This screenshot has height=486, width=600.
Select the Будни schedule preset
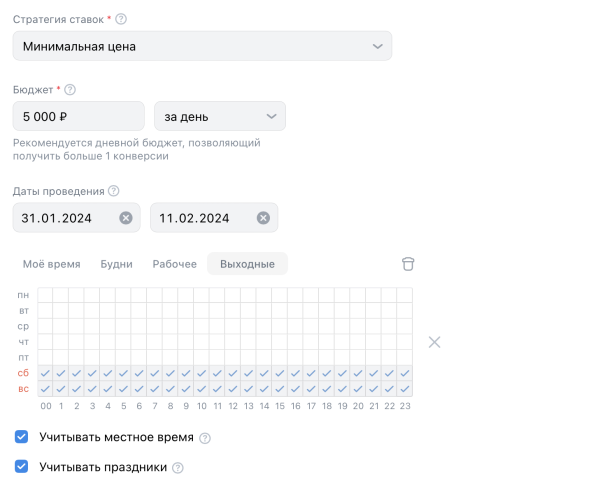pyautogui.click(x=116, y=264)
